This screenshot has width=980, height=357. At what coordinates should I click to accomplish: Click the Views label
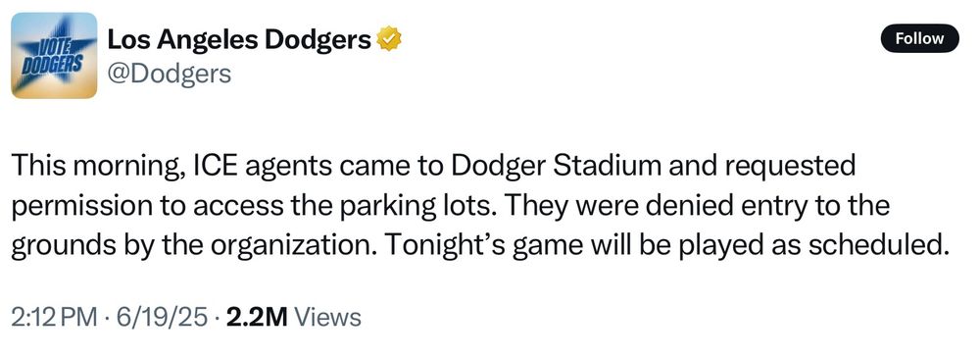pyautogui.click(x=327, y=318)
